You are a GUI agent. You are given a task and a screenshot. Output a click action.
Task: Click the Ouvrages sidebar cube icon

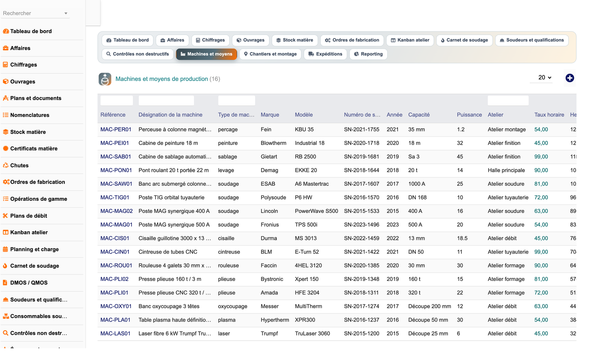[6, 81]
